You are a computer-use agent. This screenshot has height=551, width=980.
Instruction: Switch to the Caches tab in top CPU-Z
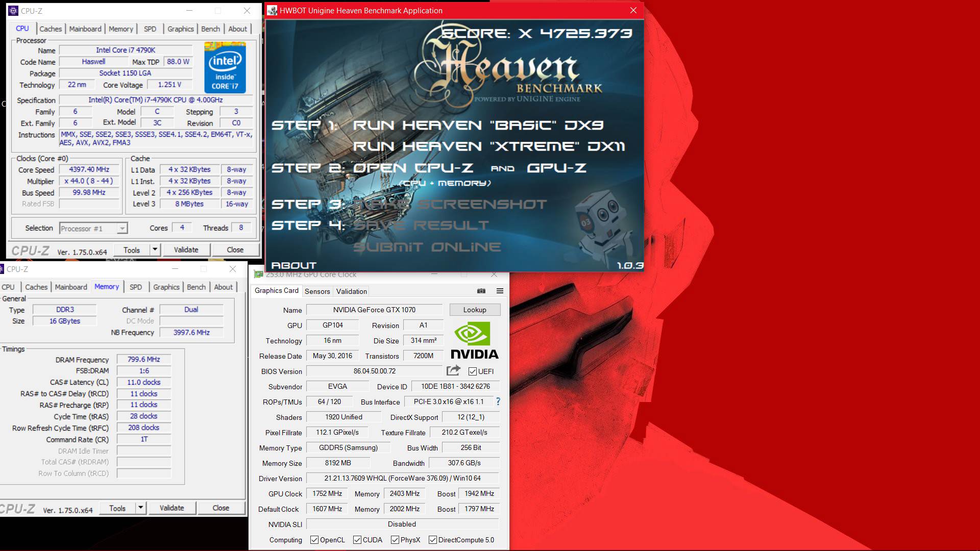point(51,29)
